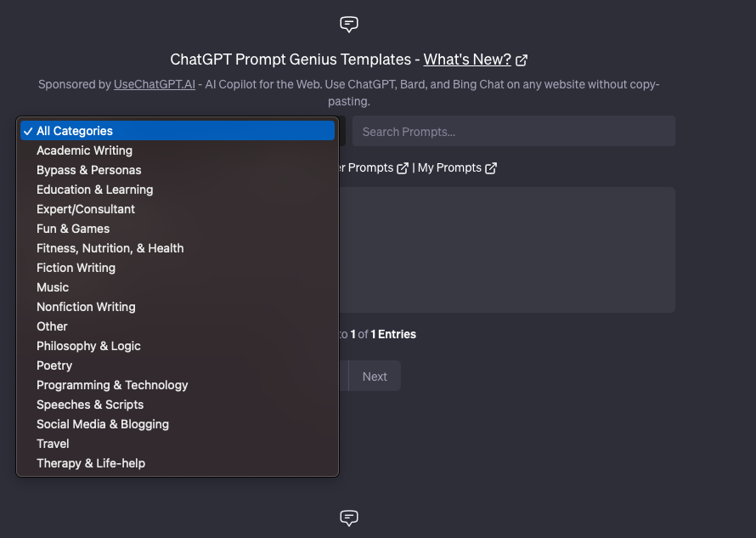Select Education & Learning option
756x538 pixels.
pyautogui.click(x=178, y=190)
